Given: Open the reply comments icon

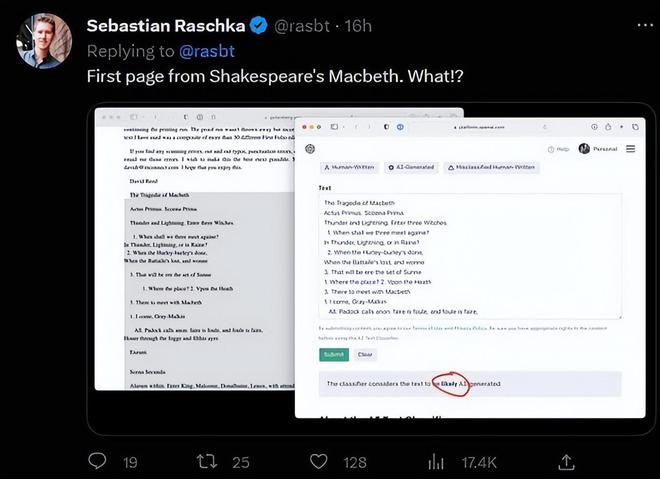Looking at the screenshot, I should (97, 461).
